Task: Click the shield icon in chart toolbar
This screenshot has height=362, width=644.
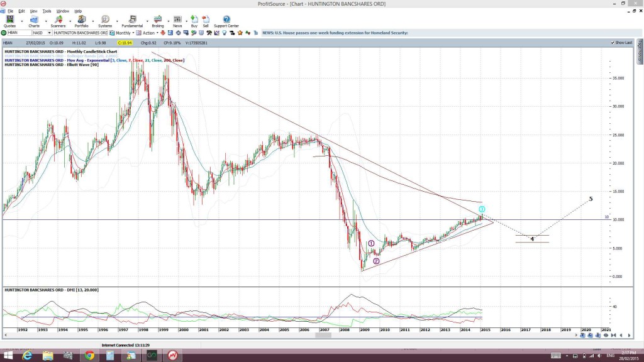Action: click(201, 33)
